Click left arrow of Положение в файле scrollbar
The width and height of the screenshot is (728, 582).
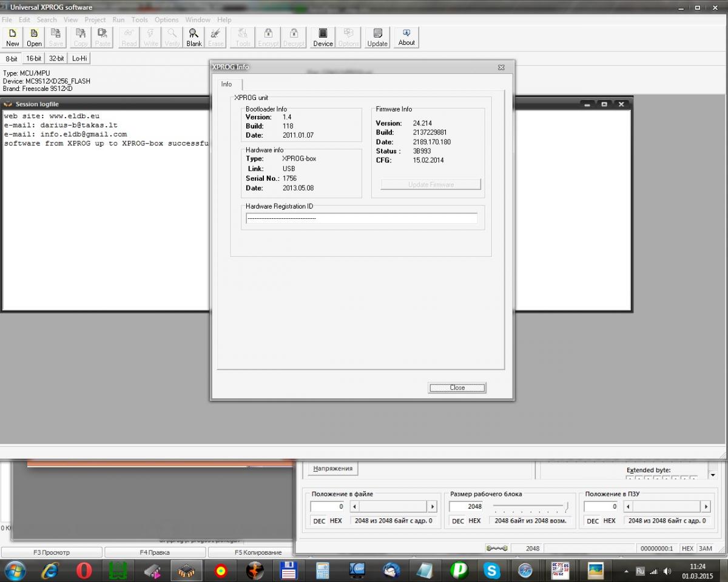point(355,506)
